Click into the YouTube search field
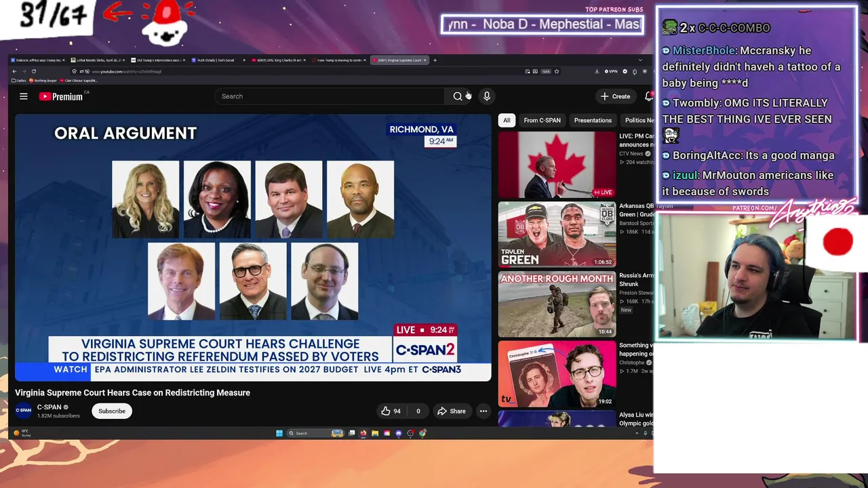The height and width of the screenshot is (488, 868). click(x=330, y=96)
